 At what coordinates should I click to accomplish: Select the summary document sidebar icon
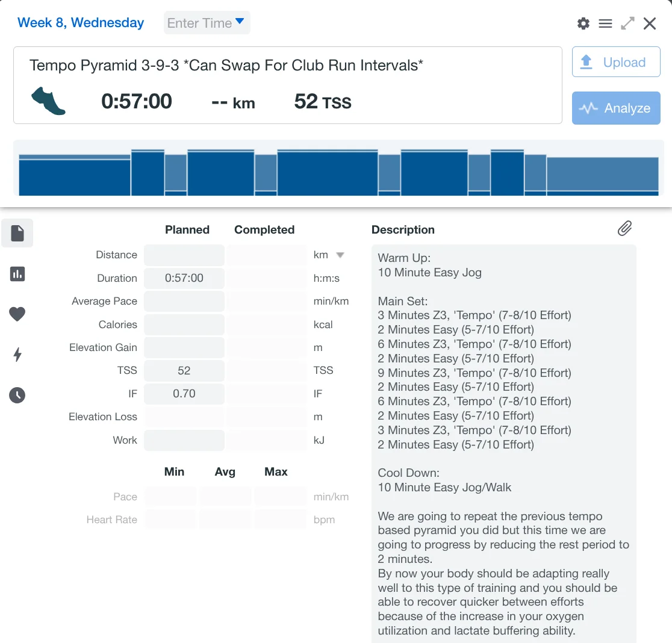pos(17,233)
